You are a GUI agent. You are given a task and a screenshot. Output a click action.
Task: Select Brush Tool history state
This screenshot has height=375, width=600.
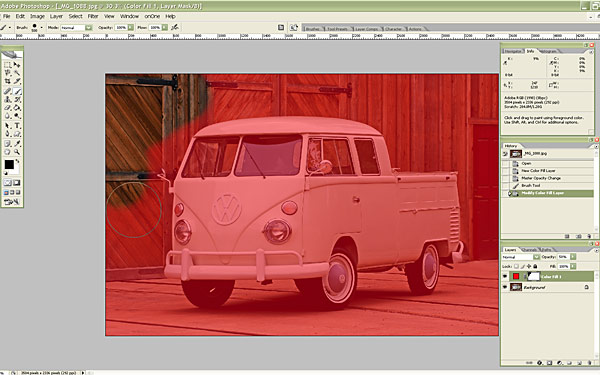[531, 185]
